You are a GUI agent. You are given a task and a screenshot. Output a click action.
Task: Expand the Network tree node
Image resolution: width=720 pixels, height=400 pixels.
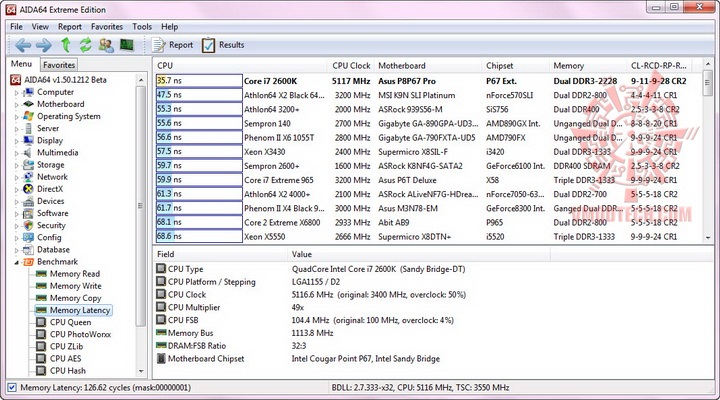pos(17,177)
